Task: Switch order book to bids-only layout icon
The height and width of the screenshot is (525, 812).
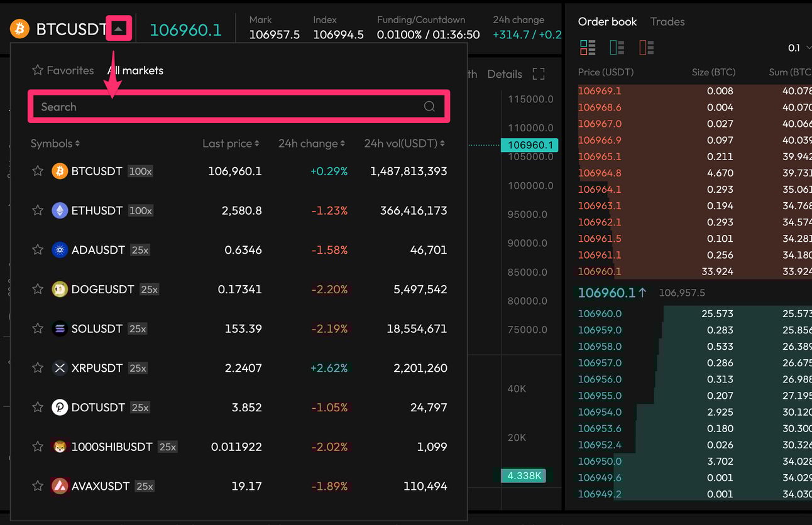Action: click(617, 48)
